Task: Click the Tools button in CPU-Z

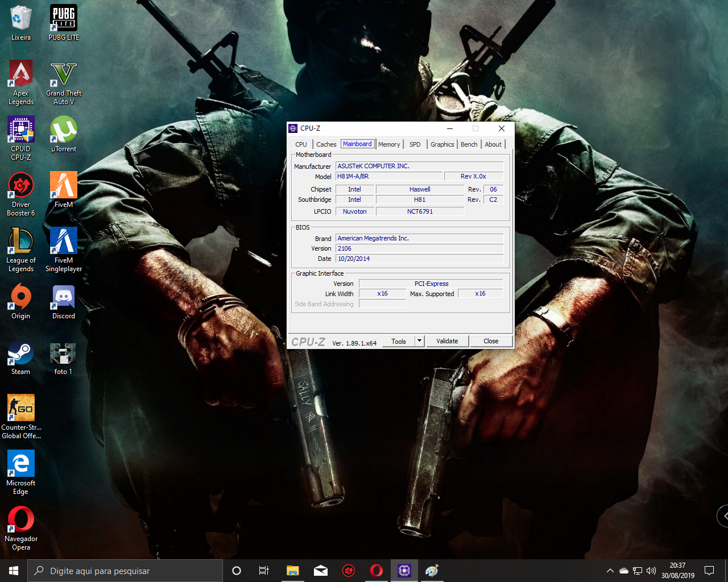Action: [x=399, y=341]
